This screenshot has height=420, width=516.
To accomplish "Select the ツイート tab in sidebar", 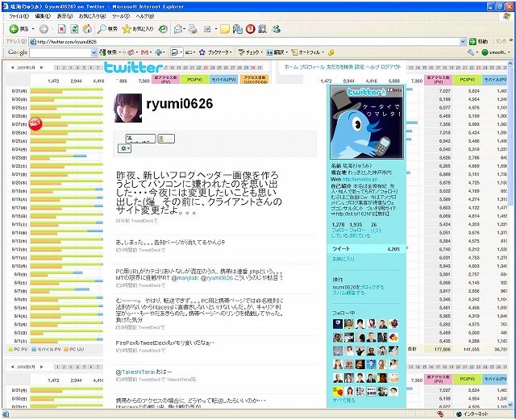I will click(366, 249).
